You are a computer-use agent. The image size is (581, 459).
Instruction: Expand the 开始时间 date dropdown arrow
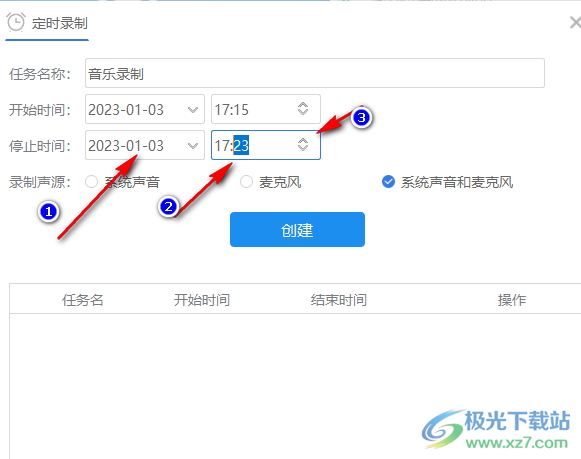coord(193,110)
